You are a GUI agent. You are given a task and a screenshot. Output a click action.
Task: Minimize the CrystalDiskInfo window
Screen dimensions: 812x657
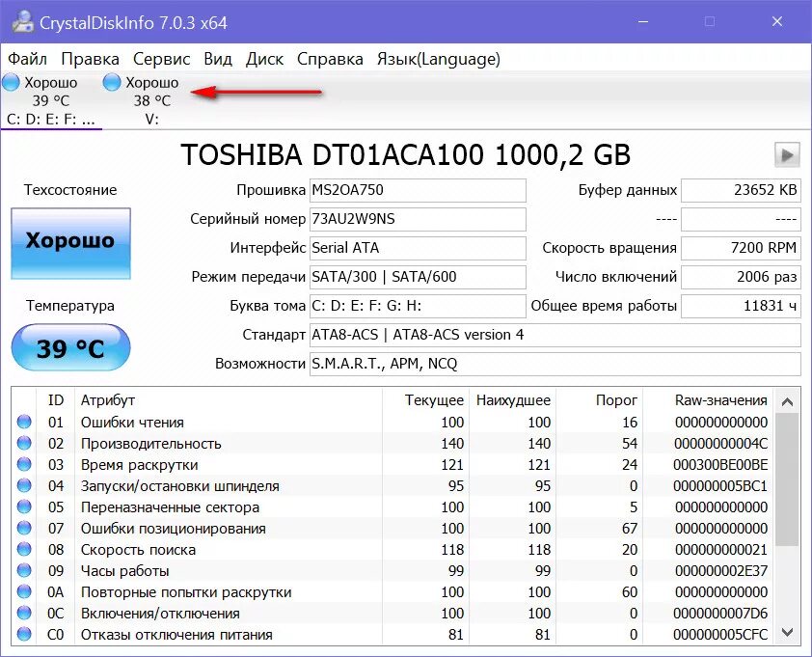[643, 22]
